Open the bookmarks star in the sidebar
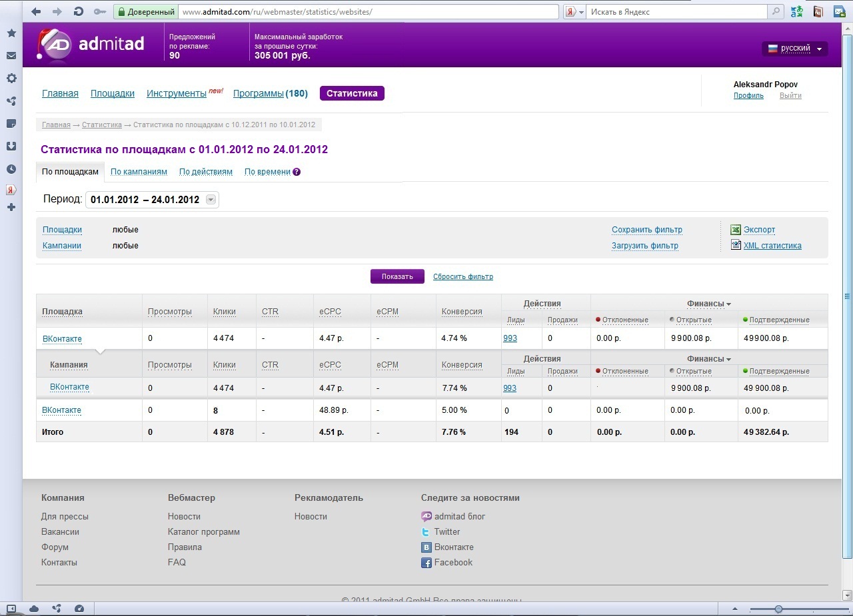Image resolution: width=853 pixels, height=616 pixels. pos(11,33)
